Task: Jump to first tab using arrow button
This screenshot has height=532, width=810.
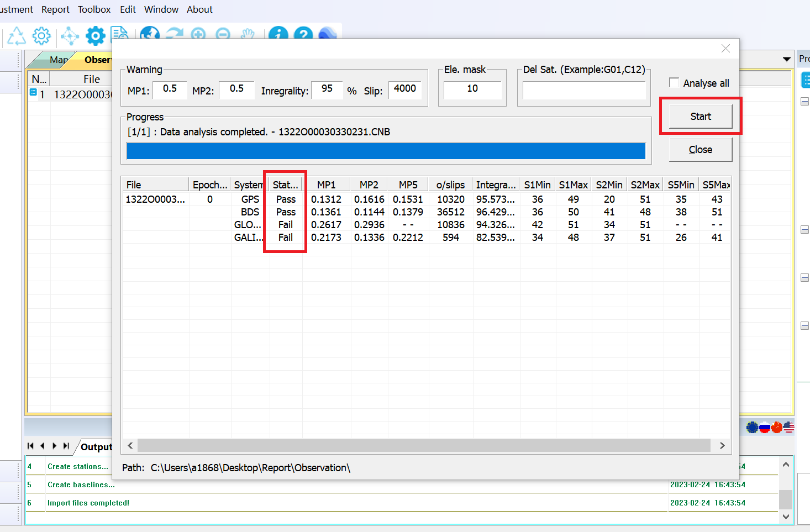Action: [x=30, y=446]
